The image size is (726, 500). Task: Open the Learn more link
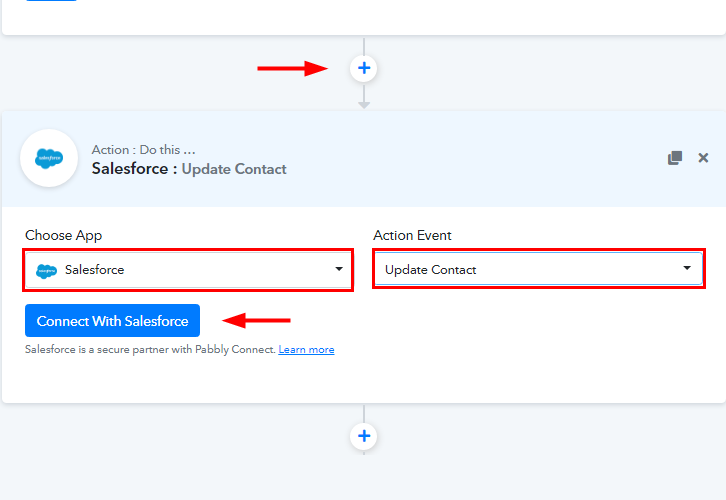(x=306, y=350)
